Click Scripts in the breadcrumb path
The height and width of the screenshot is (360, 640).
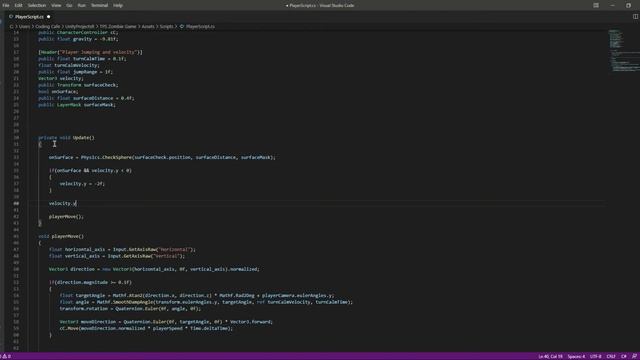point(166,27)
